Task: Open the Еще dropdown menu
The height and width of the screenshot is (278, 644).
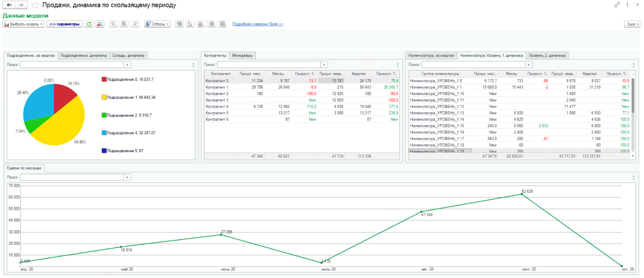Action: point(631,24)
